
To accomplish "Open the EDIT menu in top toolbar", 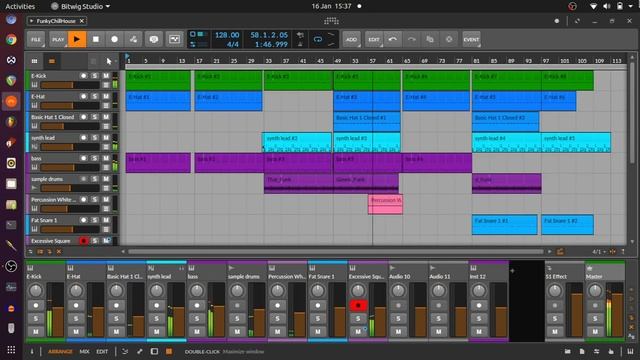I will (x=374, y=39).
